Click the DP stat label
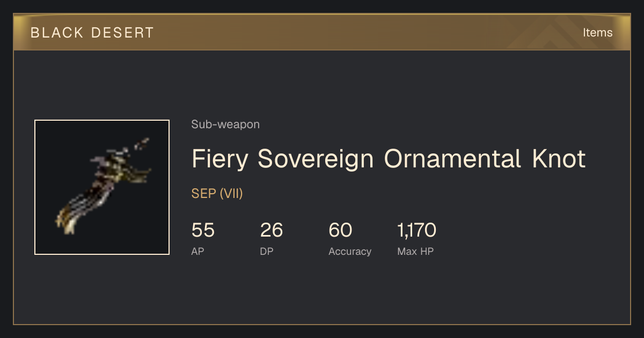 267,251
